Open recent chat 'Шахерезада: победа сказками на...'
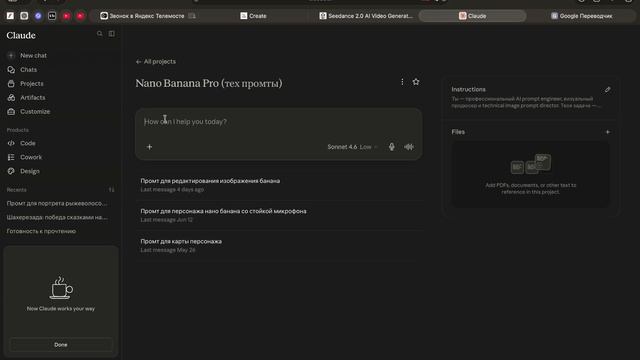Screen dimensions: 640x360 click(57, 217)
